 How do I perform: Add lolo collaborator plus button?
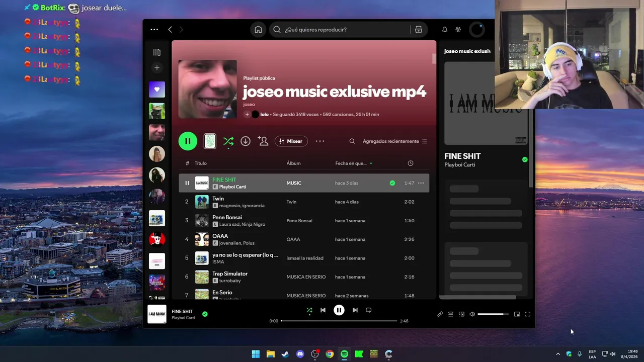[x=247, y=115]
